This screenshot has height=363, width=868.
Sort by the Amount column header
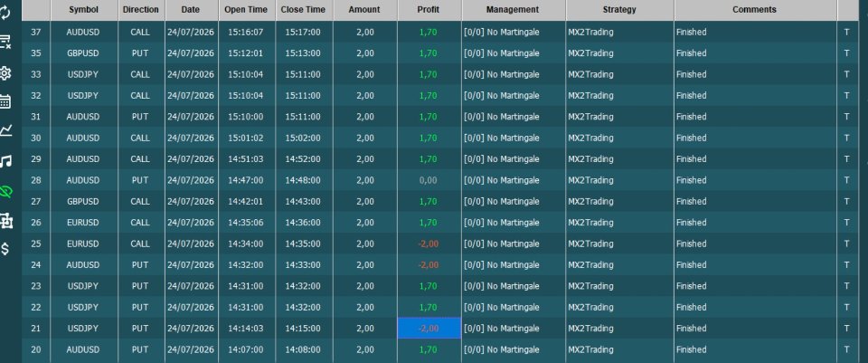tap(364, 9)
